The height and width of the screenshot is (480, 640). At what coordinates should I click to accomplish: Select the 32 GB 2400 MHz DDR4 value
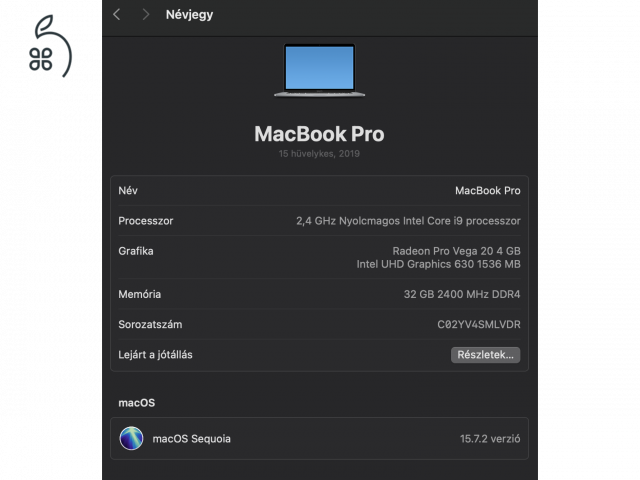[462, 294]
